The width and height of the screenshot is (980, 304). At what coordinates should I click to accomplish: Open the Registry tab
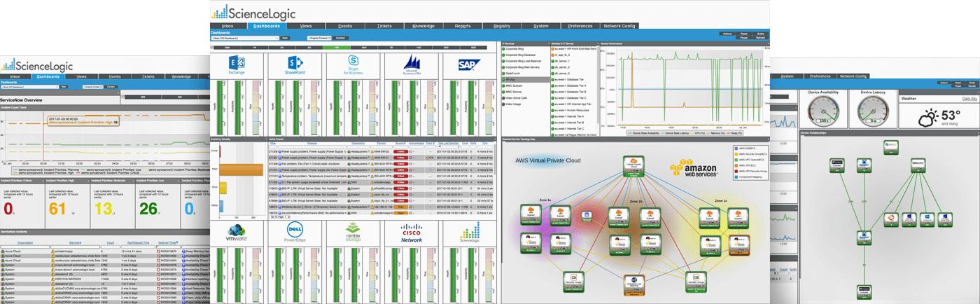(x=502, y=26)
